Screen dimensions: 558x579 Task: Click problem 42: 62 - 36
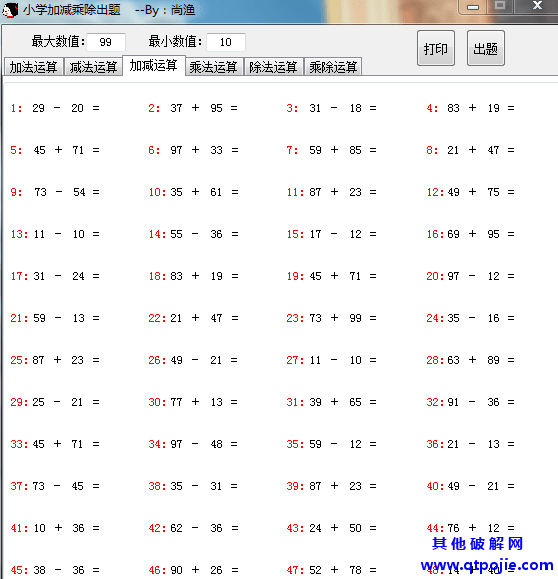[x=193, y=528]
